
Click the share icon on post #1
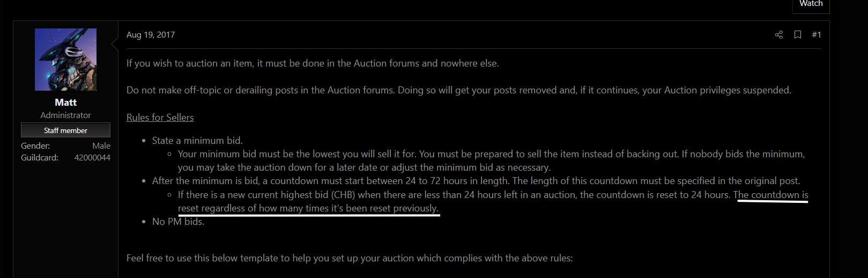[x=778, y=35]
